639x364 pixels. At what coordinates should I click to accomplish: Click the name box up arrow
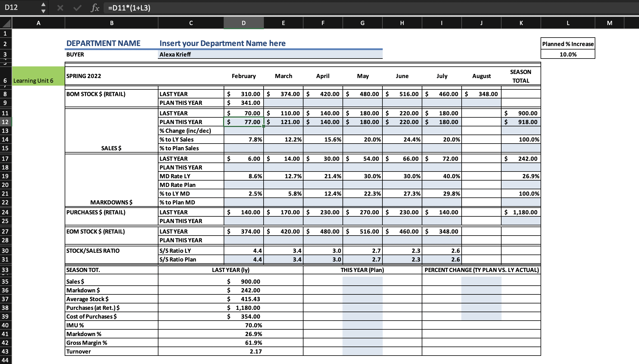[x=43, y=4]
